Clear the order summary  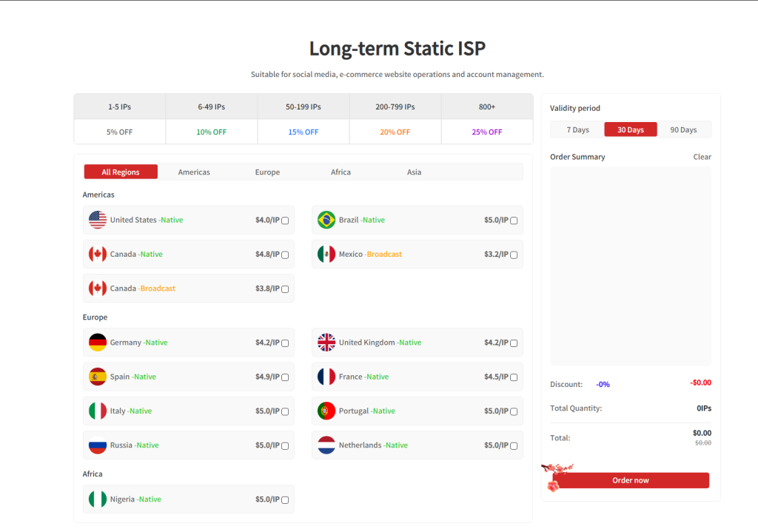click(x=702, y=157)
